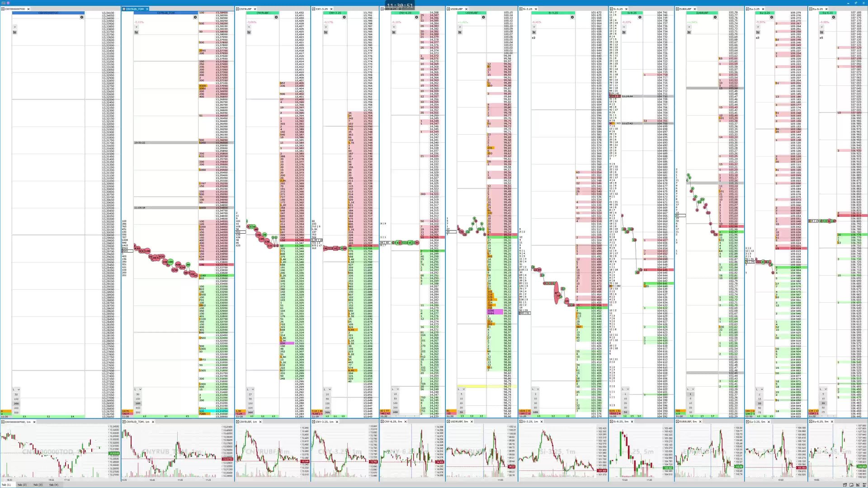Open the lot size dropdown in the CNYRUB_TOM panel

[138, 389]
